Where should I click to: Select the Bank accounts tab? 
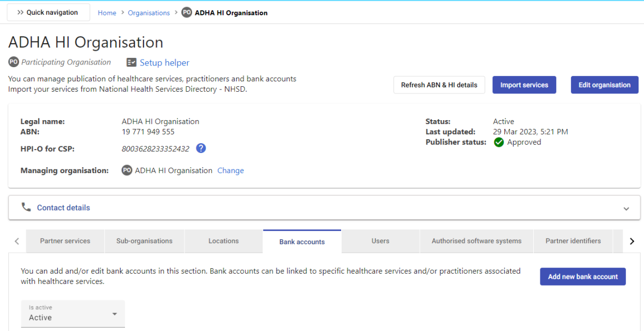coord(302,241)
